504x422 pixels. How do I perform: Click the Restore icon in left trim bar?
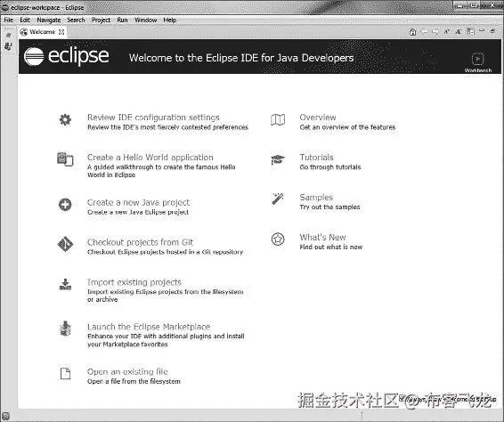click(x=8, y=35)
